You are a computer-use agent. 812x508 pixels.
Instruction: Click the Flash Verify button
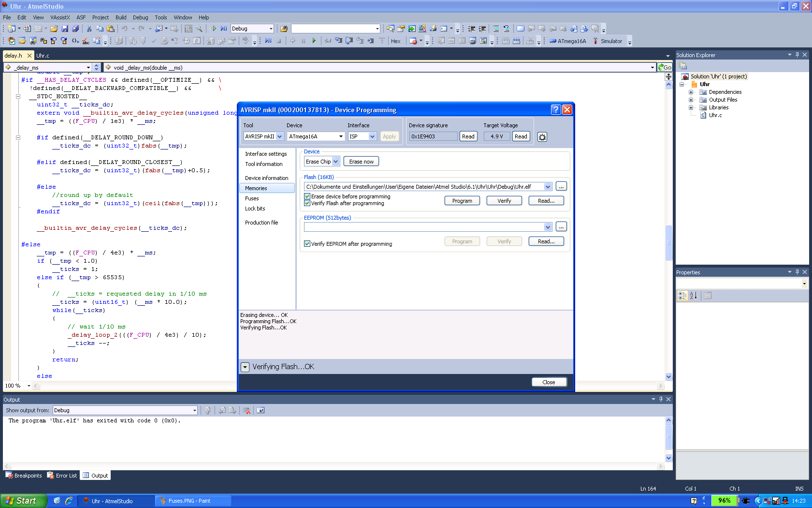pyautogui.click(x=504, y=201)
